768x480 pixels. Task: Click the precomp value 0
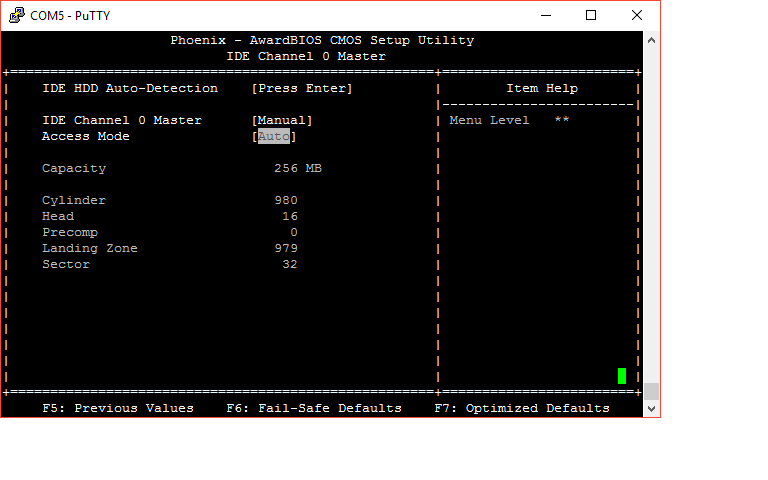[x=294, y=233]
